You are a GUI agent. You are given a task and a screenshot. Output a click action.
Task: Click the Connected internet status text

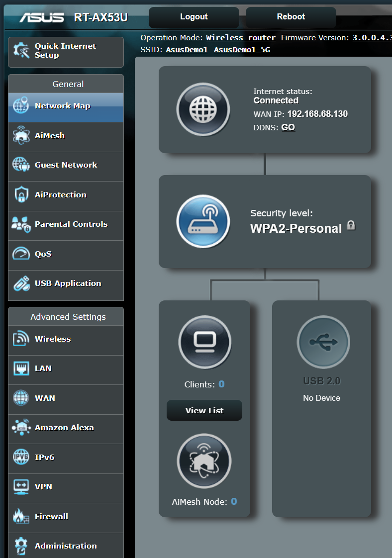276,101
